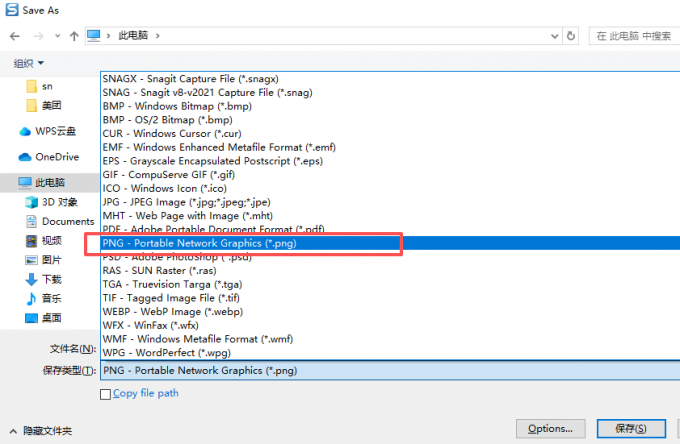Image resolution: width=680 pixels, height=444 pixels.
Task: Select OneDrive in navigation pane
Action: [49, 157]
